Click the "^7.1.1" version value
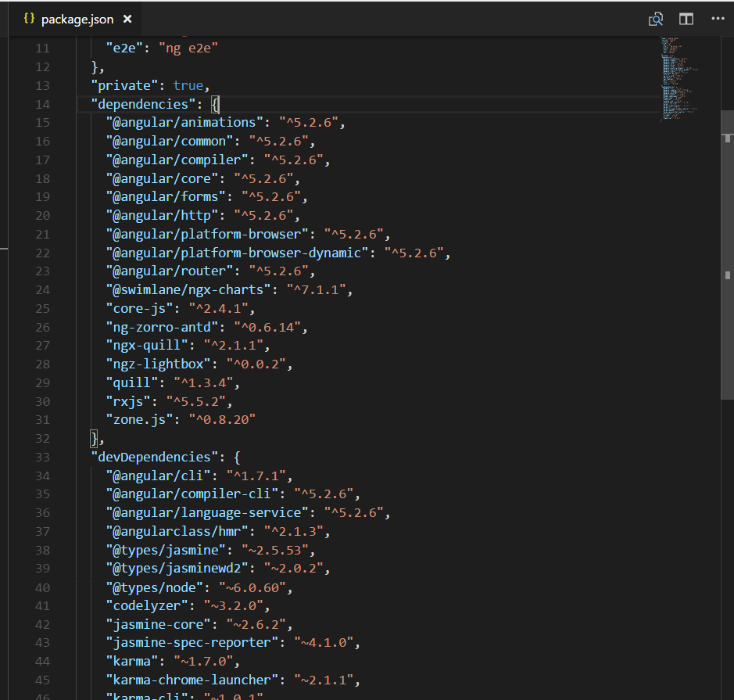 pyautogui.click(x=316, y=290)
